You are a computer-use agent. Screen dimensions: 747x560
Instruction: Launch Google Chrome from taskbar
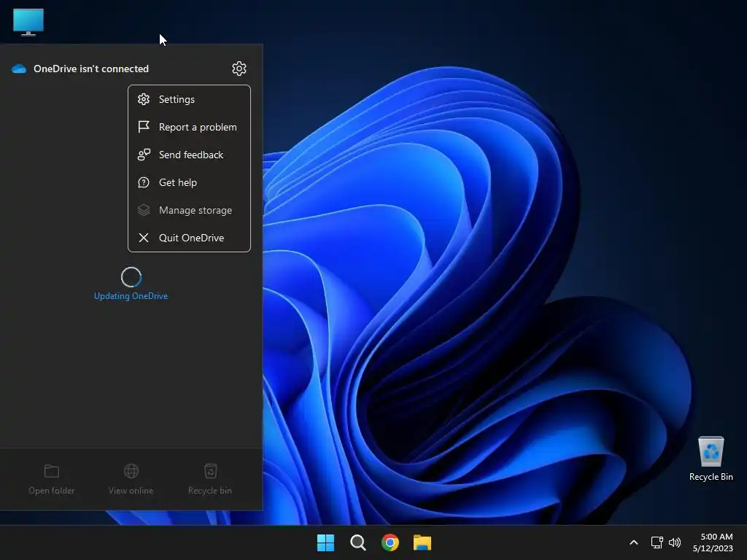click(390, 542)
